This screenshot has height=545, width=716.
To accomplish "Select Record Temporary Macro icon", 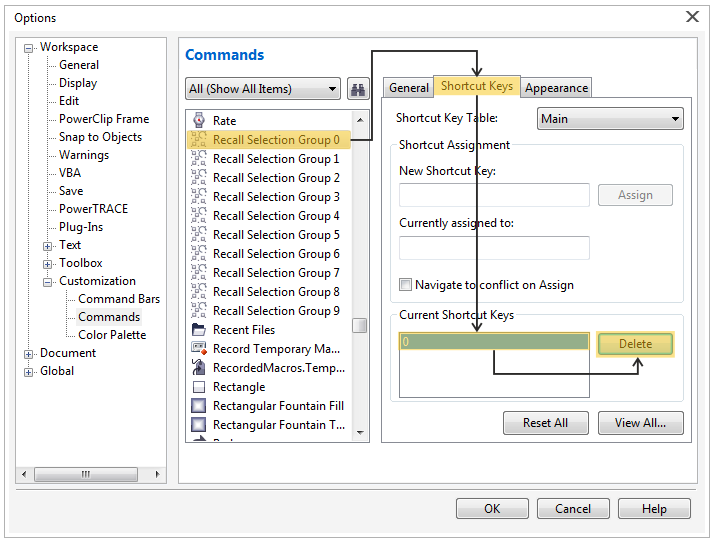I will [x=199, y=348].
